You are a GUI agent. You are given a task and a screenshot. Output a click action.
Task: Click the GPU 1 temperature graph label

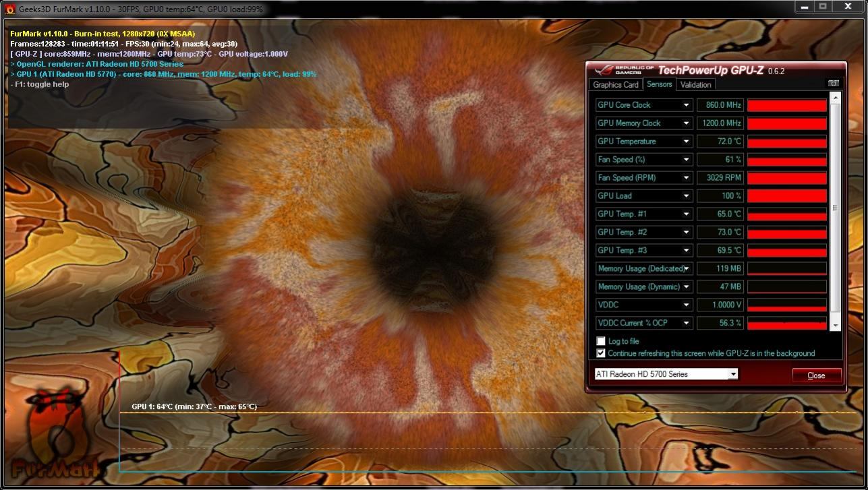[x=194, y=407]
